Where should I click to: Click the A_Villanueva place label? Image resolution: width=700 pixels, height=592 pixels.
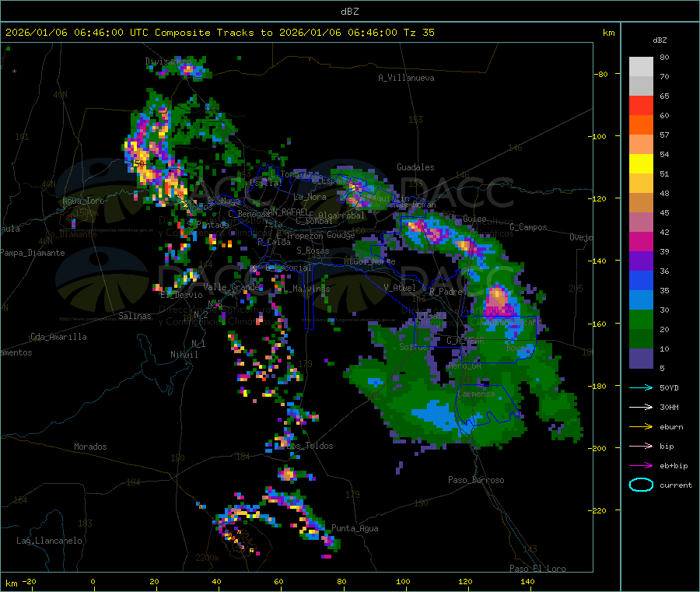[406, 78]
